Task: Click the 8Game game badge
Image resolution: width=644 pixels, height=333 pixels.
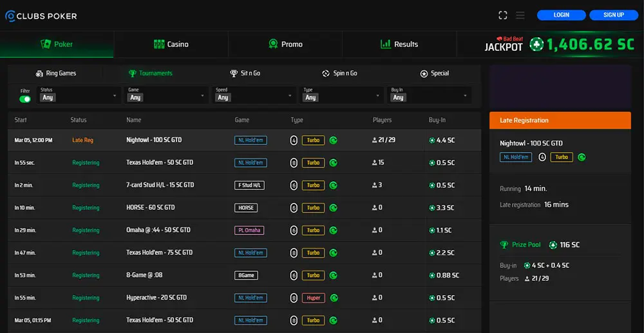Action: [246, 275]
